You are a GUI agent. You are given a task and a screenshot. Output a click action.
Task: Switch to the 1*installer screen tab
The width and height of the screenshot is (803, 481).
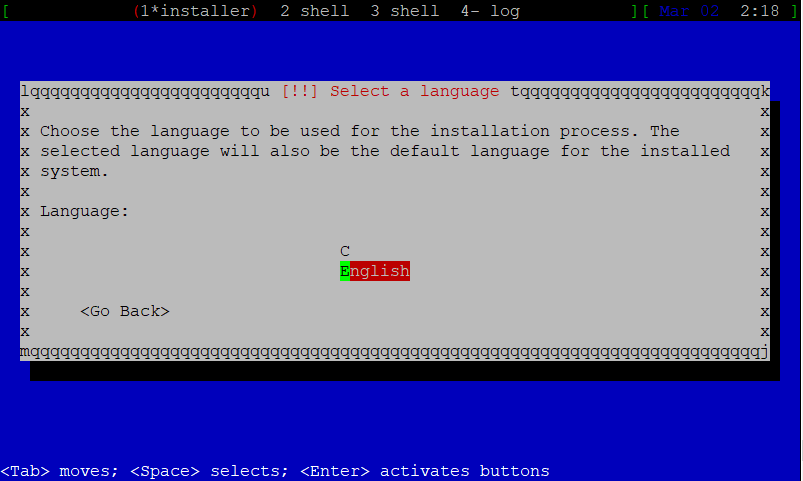click(x=195, y=11)
